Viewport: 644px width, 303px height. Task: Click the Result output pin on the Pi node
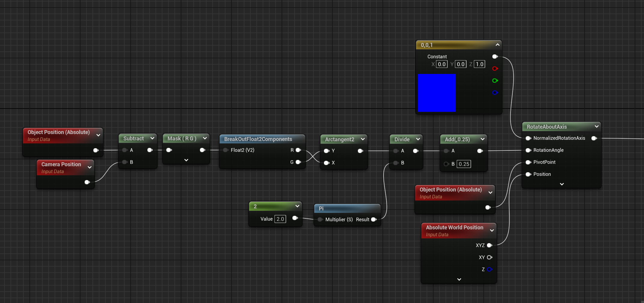(374, 219)
